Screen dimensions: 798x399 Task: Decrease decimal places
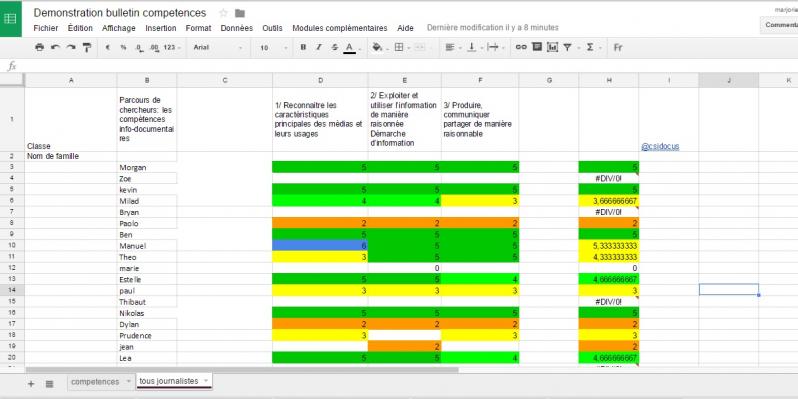pos(139,47)
